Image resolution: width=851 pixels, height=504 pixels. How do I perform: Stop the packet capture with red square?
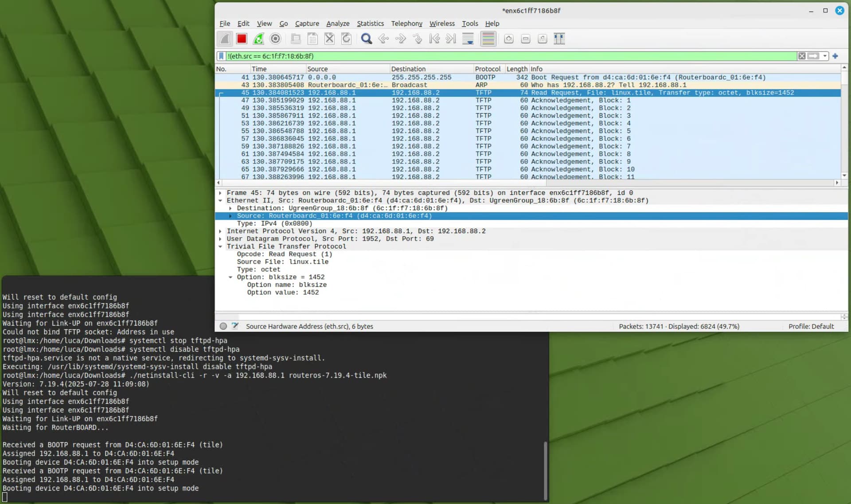pyautogui.click(x=242, y=39)
